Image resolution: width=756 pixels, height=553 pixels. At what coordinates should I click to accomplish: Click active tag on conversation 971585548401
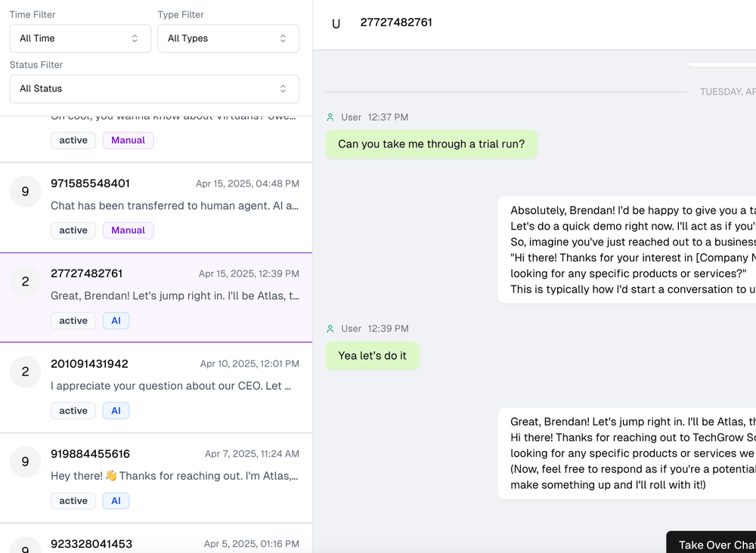[73, 230]
